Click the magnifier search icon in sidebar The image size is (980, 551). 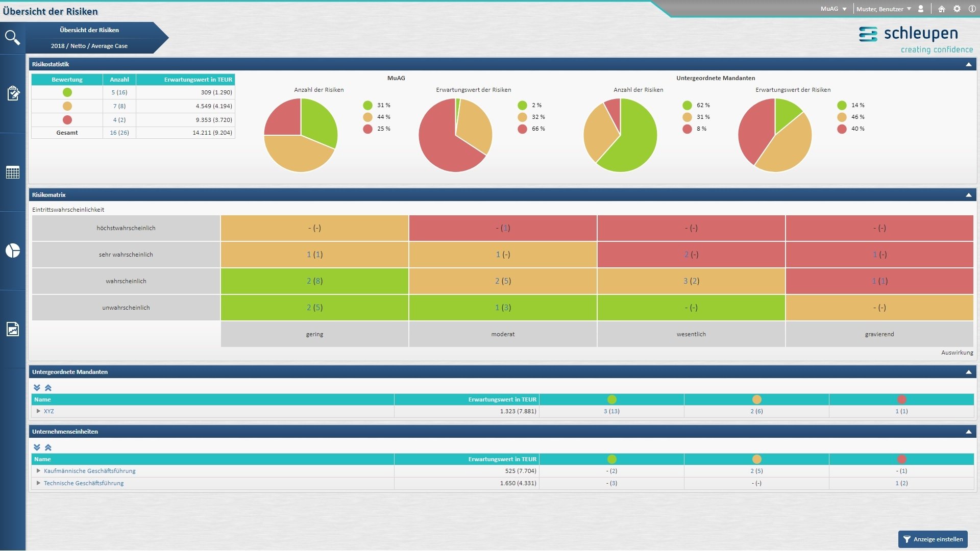pyautogui.click(x=12, y=37)
